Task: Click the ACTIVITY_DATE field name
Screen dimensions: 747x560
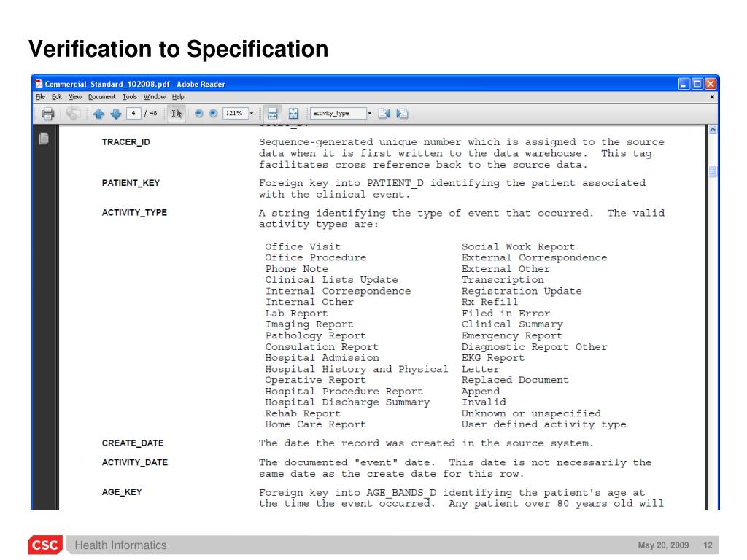Action: coord(134,462)
